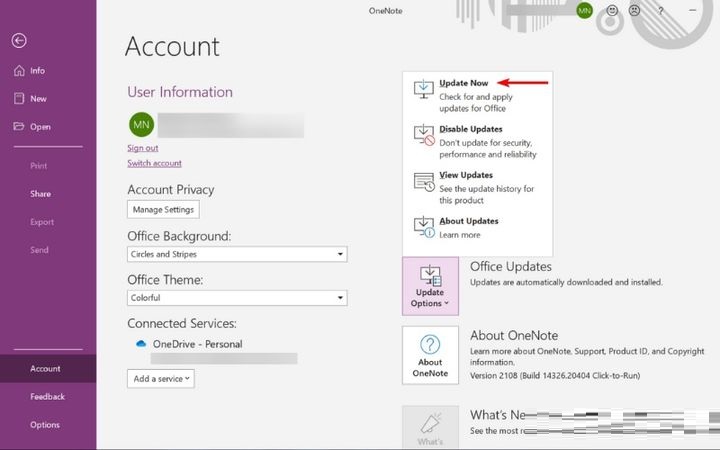Click the Disable Updates icon
The height and width of the screenshot is (450, 720).
(424, 135)
